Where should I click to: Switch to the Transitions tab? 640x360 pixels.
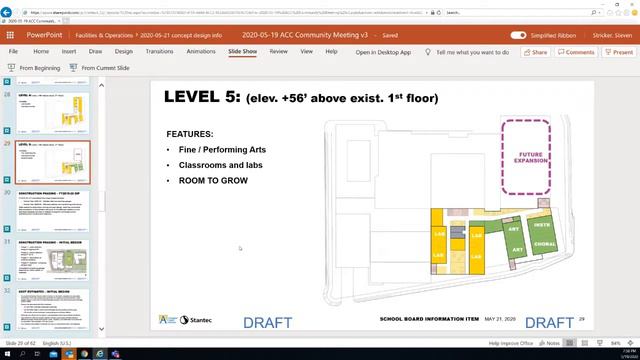tap(160, 51)
